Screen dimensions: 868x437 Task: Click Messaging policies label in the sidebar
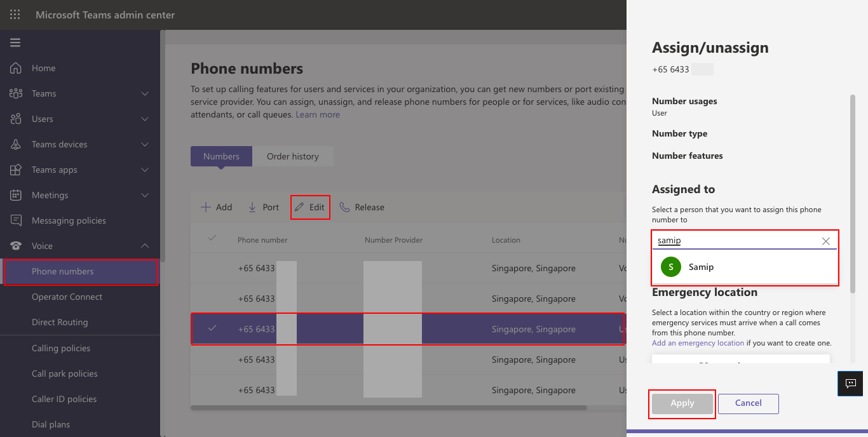coord(69,220)
